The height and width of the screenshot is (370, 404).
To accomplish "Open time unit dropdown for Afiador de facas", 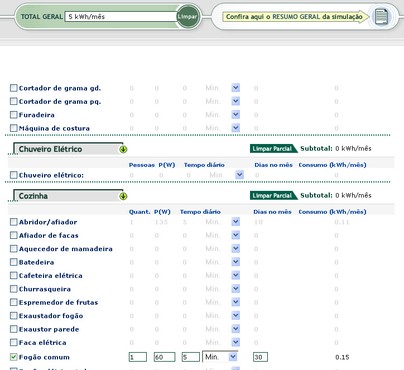I will [x=236, y=235].
